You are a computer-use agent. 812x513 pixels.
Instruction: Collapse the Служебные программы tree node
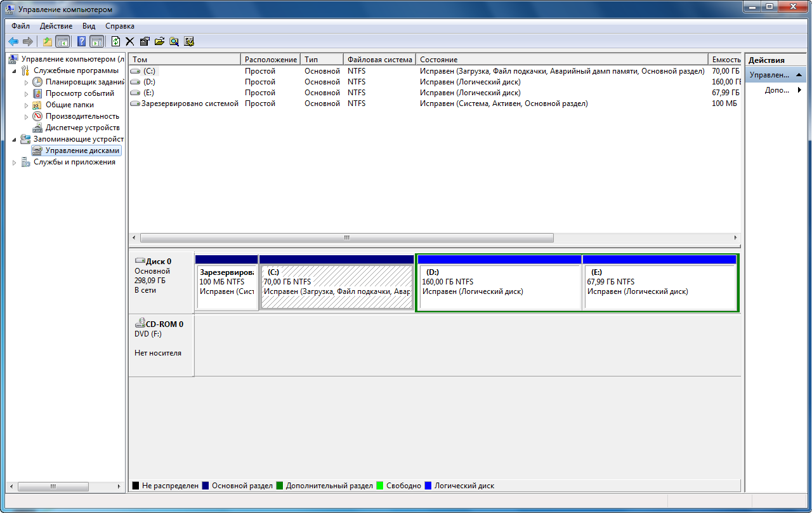pyautogui.click(x=15, y=70)
